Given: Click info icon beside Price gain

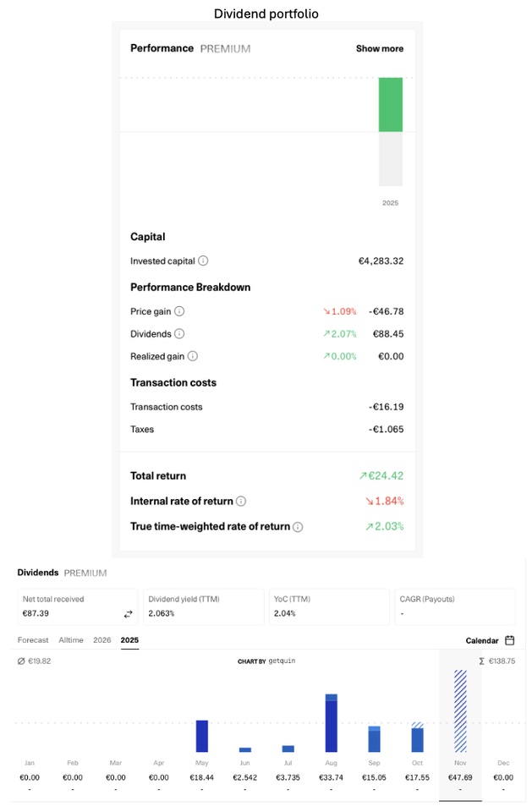Looking at the screenshot, I should point(179,311).
